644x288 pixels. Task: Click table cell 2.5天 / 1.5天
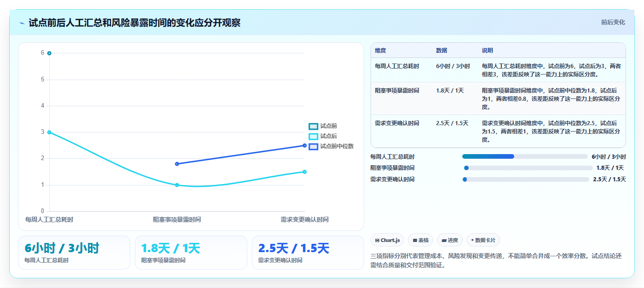(452, 123)
